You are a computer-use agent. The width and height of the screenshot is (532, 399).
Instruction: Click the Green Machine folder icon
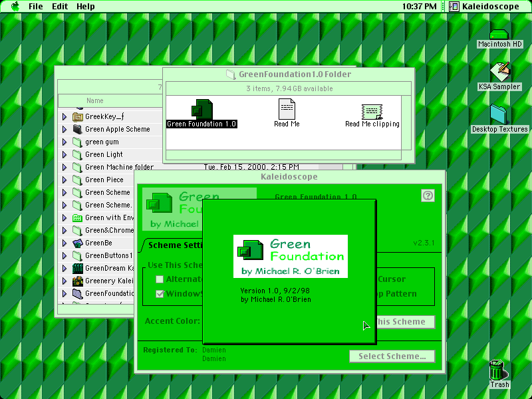[78, 168]
